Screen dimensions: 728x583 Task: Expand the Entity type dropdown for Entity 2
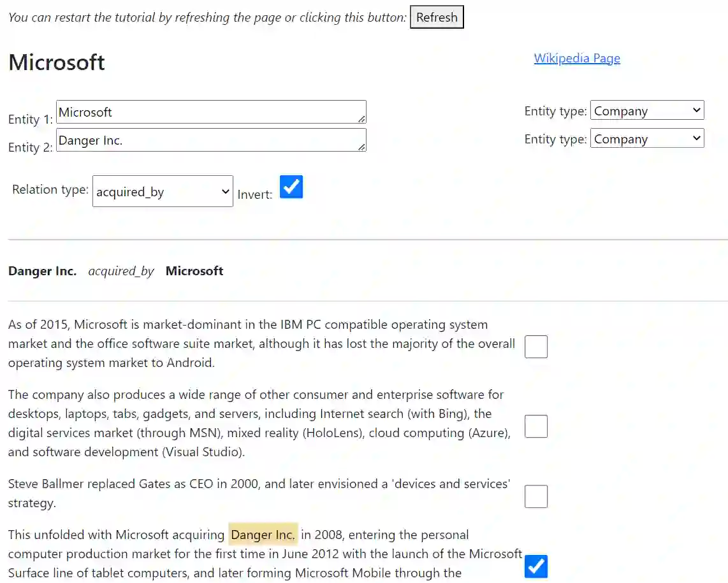(647, 139)
